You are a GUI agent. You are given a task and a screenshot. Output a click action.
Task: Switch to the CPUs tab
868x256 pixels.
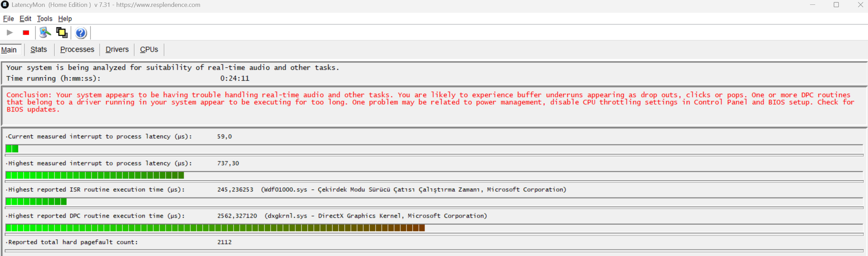(x=149, y=49)
